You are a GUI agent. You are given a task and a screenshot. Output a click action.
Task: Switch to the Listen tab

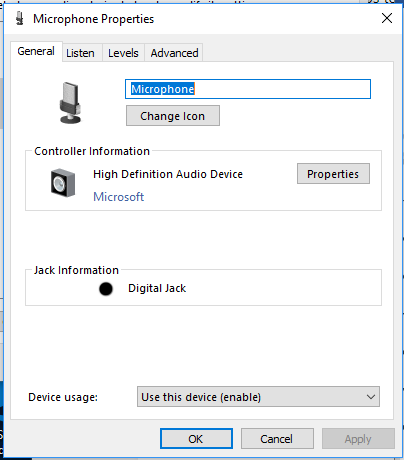tap(80, 53)
